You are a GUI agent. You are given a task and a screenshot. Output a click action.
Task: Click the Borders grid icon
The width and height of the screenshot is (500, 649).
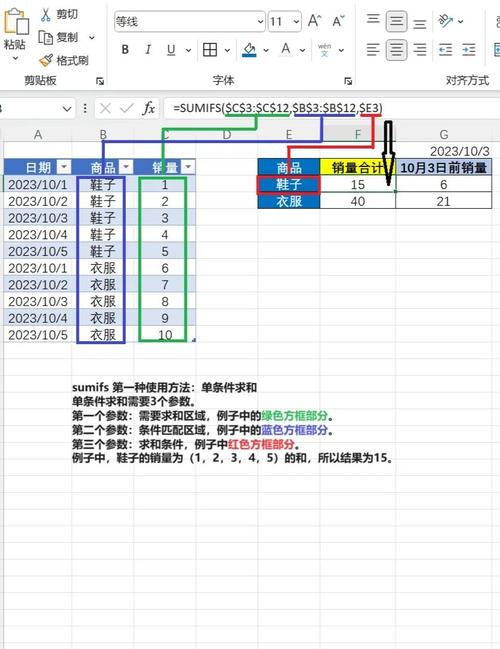[210, 50]
